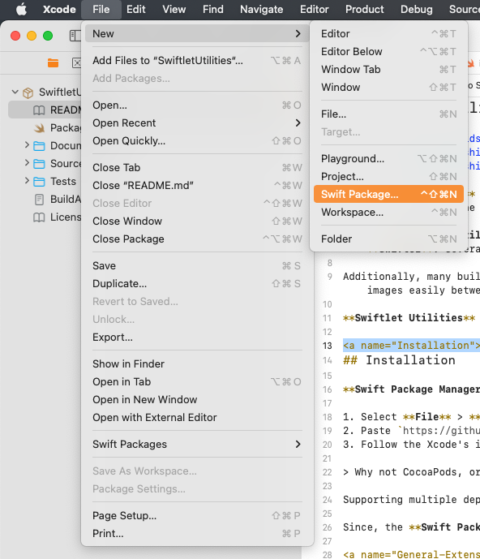The height and width of the screenshot is (559, 480).
Task: Select Open in New Window
Action: click(x=197, y=400)
